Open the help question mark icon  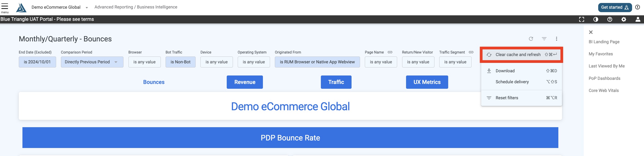[610, 19]
